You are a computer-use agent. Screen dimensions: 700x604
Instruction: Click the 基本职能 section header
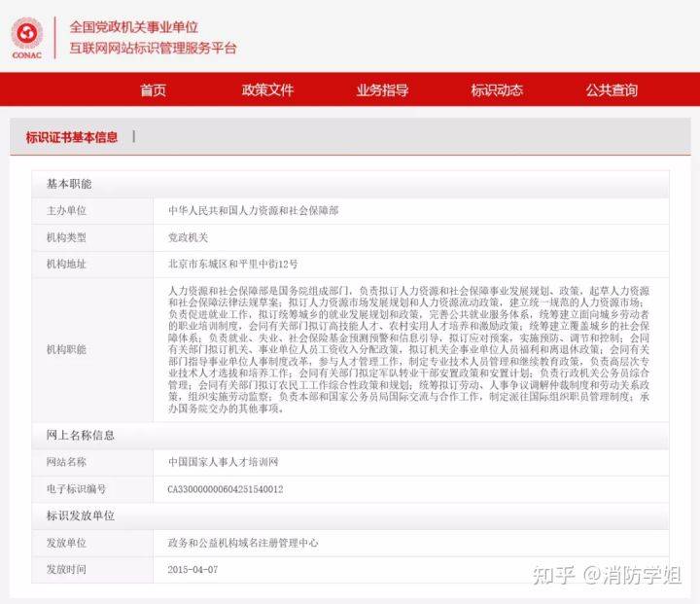69,184
